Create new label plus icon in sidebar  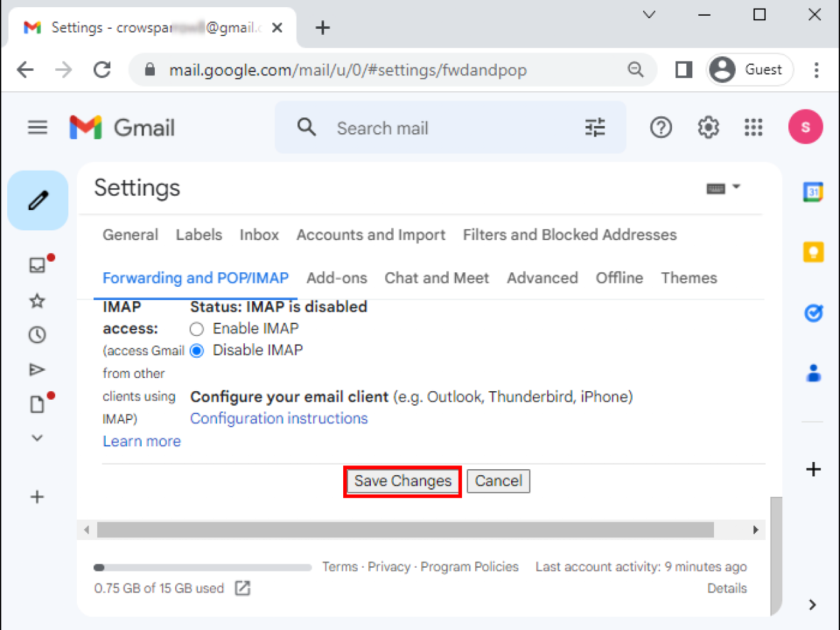click(37, 497)
